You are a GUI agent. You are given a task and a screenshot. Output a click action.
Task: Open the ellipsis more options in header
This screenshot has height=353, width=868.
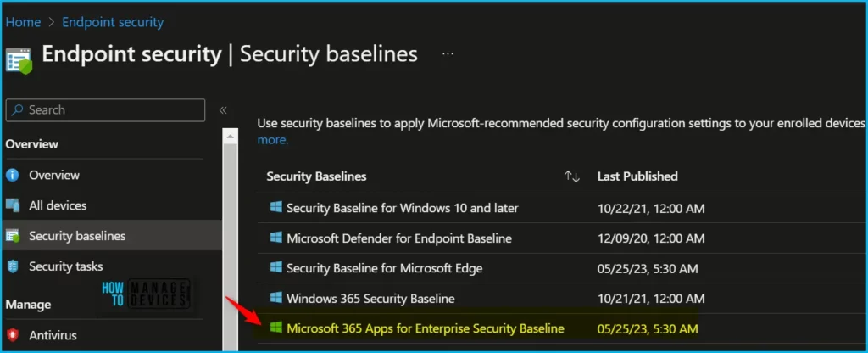[x=448, y=54]
